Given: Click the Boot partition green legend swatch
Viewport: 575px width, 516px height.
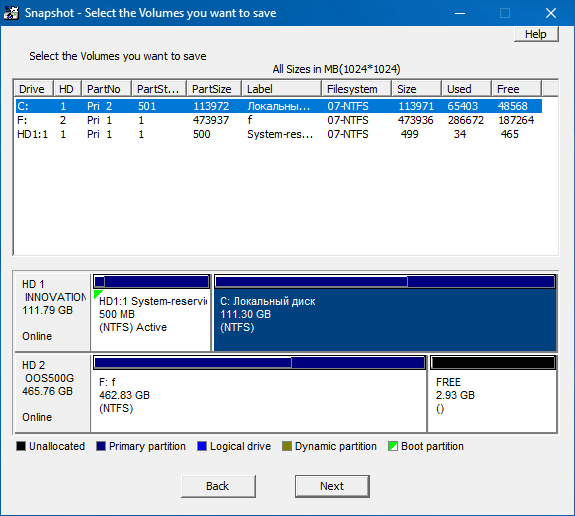Looking at the screenshot, I should (x=393, y=446).
